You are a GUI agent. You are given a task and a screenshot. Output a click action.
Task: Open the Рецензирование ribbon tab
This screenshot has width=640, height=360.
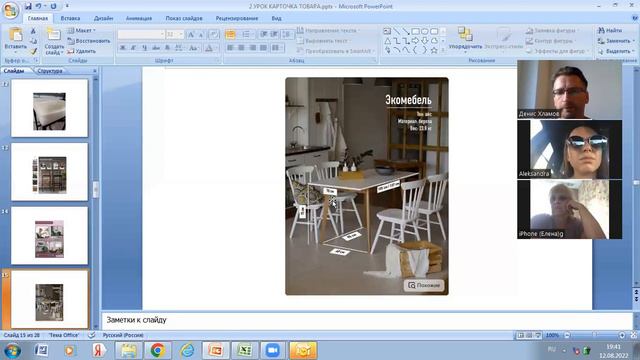(x=237, y=18)
